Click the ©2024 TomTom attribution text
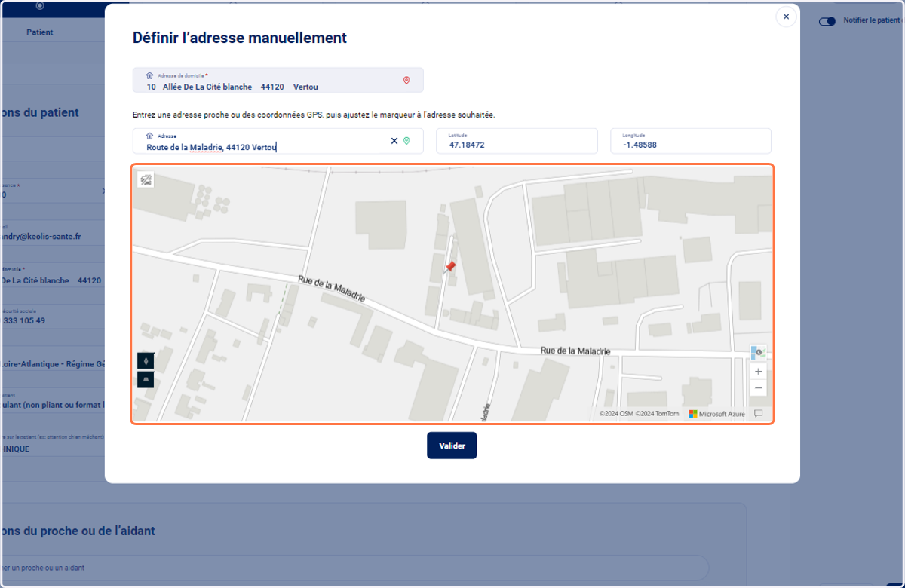 pos(657,414)
